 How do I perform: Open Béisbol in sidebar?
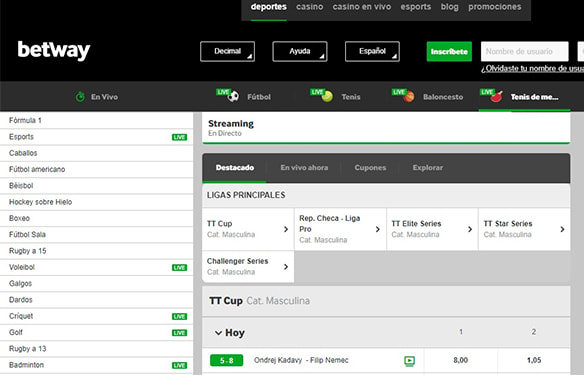(x=96, y=186)
